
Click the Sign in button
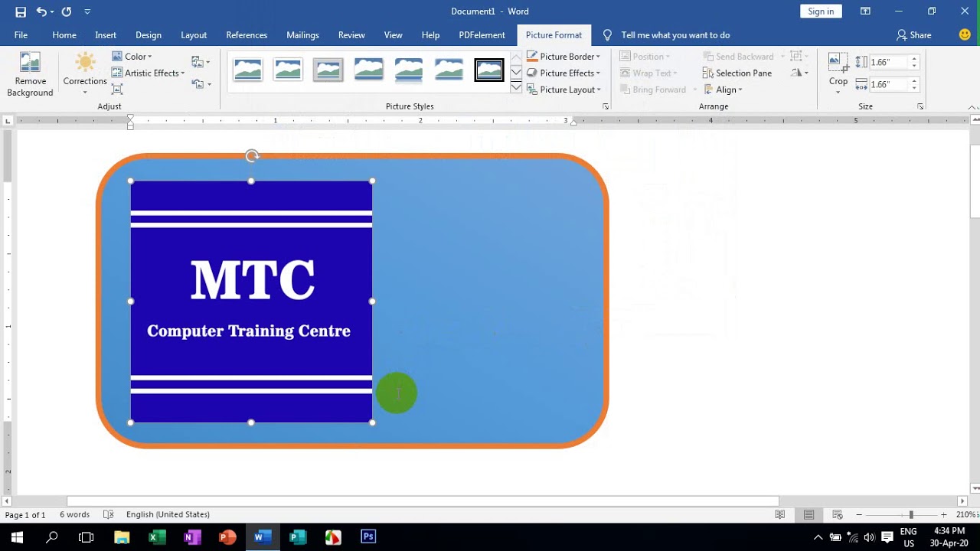point(821,11)
